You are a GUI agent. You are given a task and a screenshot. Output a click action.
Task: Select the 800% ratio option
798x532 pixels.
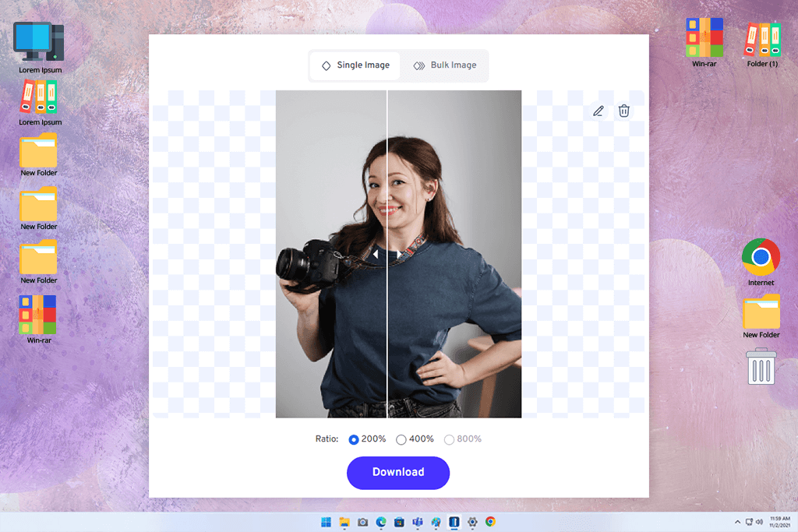[463, 439]
